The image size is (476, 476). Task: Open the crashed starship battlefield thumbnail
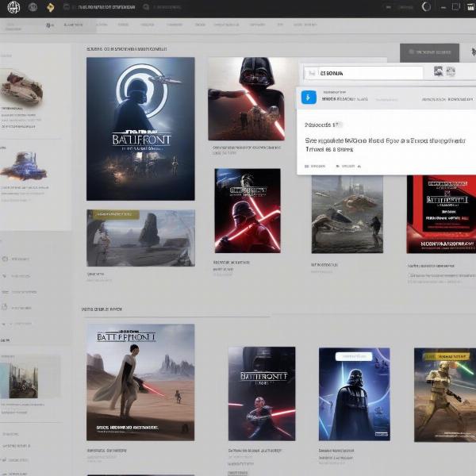[x=347, y=214]
